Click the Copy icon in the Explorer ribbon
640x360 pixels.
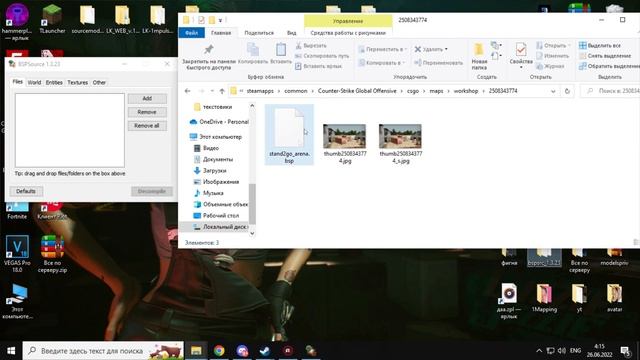(253, 53)
